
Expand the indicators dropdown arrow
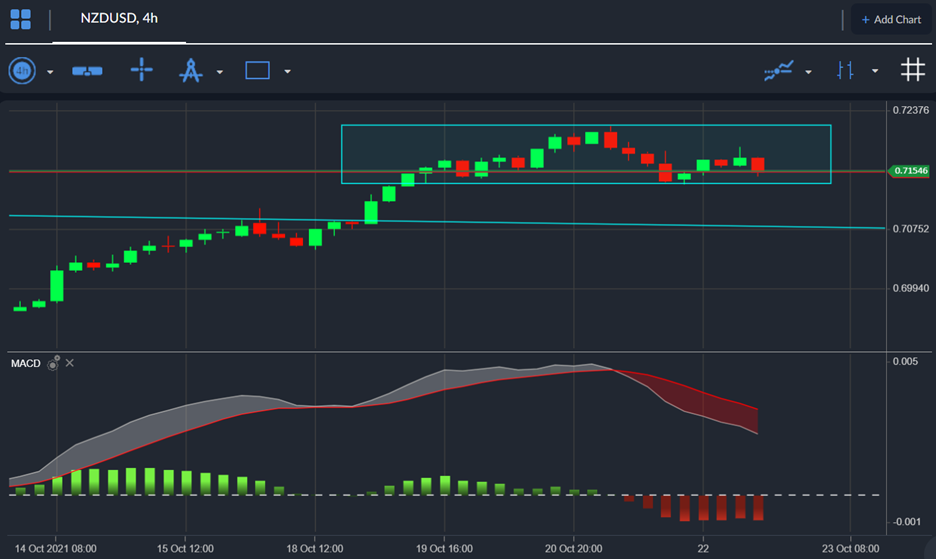pyautogui.click(x=808, y=72)
